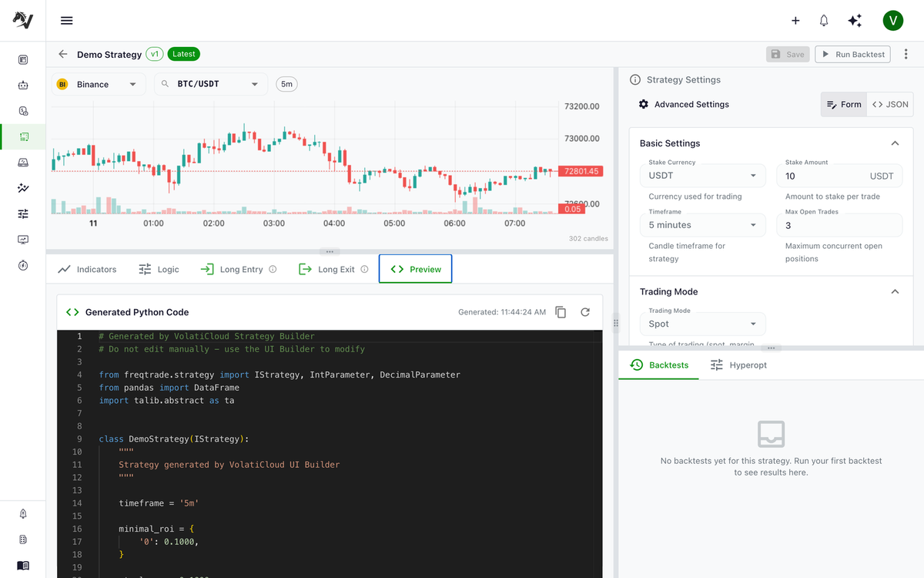
Task: Open the monitor chart sidebar icon
Action: pyautogui.click(x=23, y=240)
